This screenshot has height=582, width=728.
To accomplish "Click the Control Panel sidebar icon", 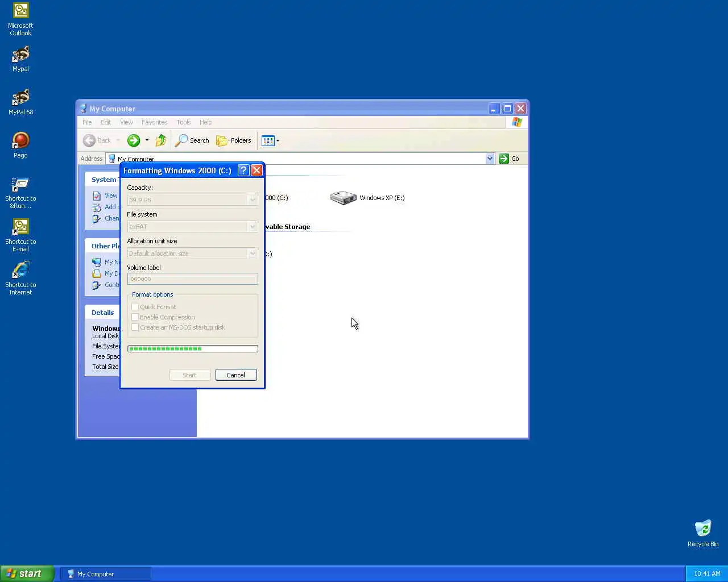I will pyautogui.click(x=97, y=285).
